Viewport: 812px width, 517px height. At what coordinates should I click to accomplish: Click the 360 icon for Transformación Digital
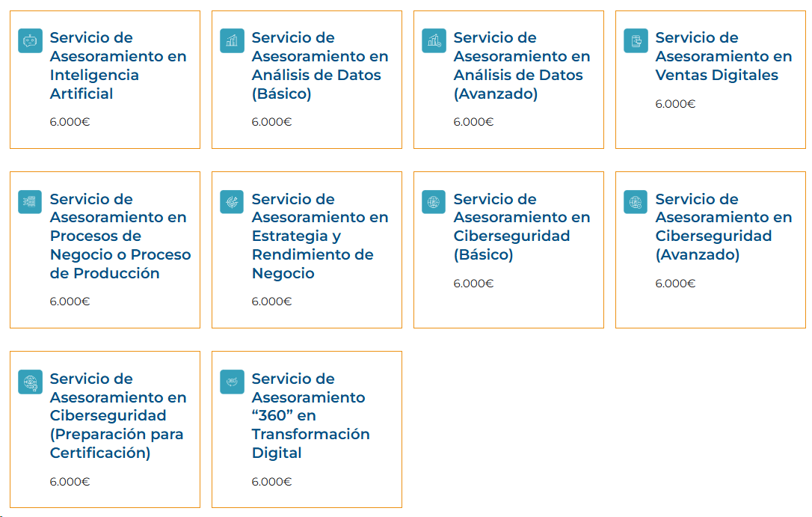pyautogui.click(x=232, y=382)
